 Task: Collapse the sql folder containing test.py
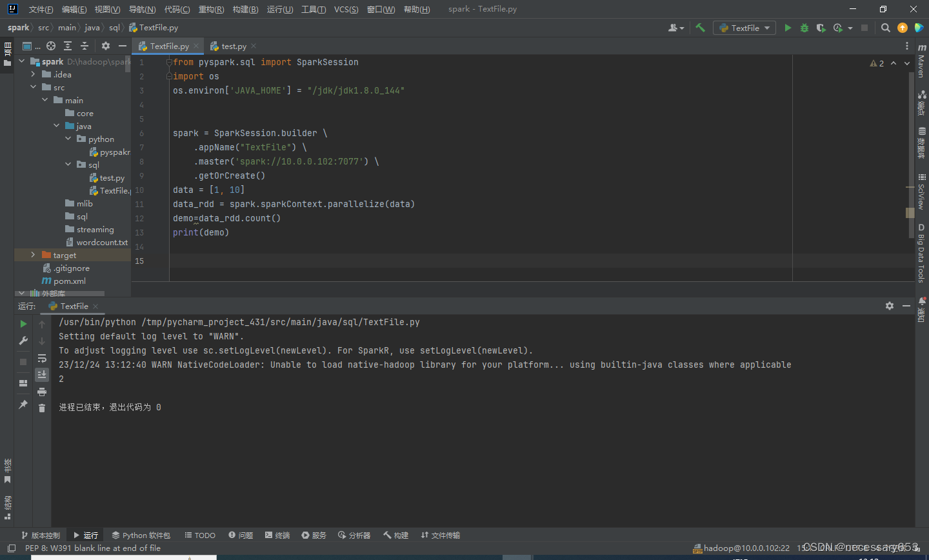(68, 165)
